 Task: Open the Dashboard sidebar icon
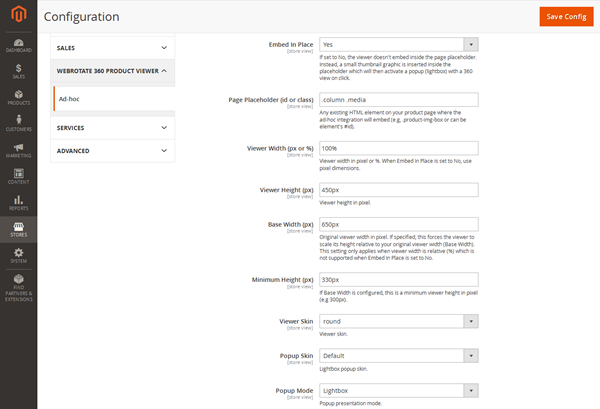18,43
